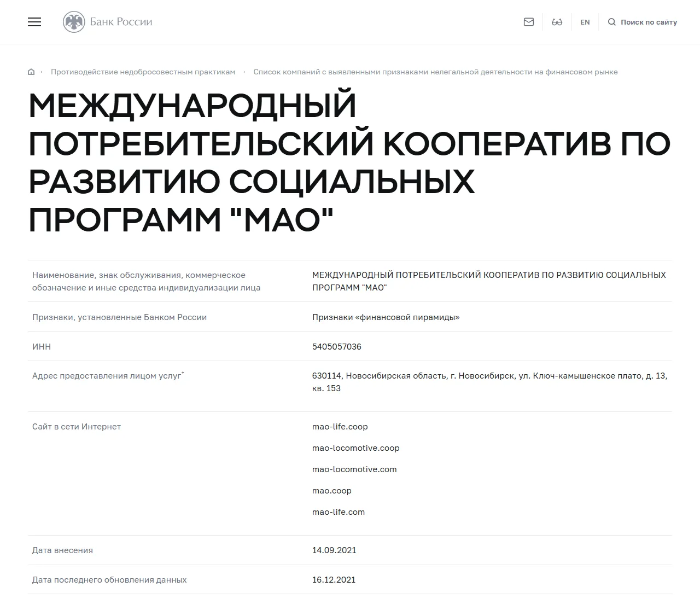Screen dimensions: 700x610
Task: Click the site entry mao.coop
Action: [x=332, y=490]
